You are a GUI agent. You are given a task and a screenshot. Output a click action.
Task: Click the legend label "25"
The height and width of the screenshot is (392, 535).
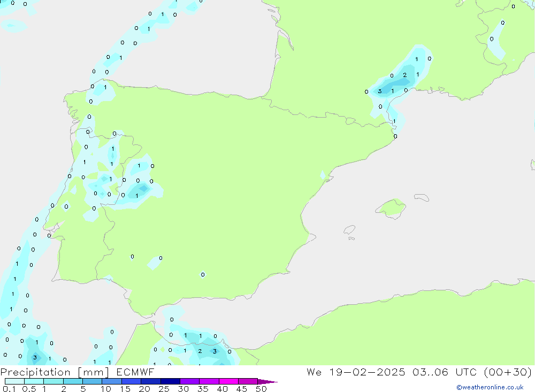pos(164,389)
